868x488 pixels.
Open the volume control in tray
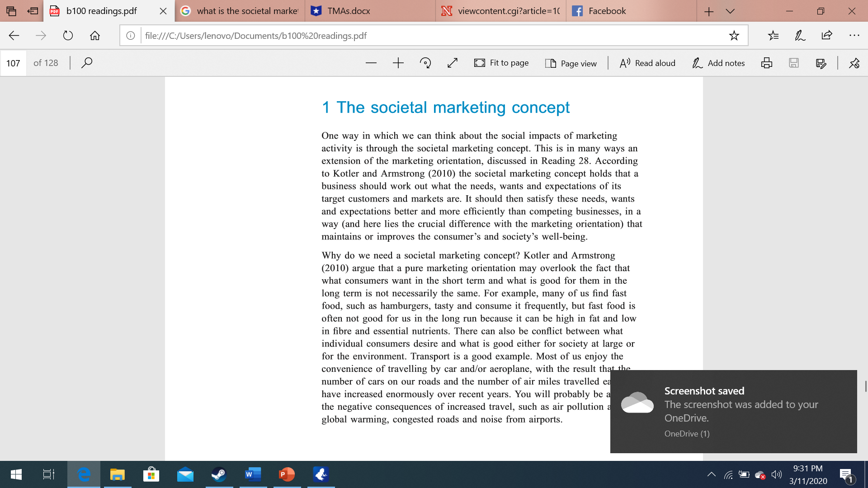[776, 474]
